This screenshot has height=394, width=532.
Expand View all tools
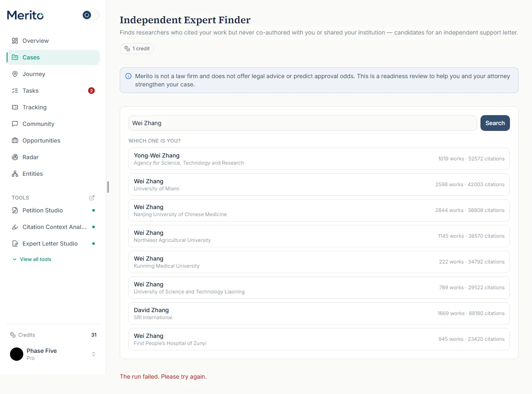pos(32,259)
